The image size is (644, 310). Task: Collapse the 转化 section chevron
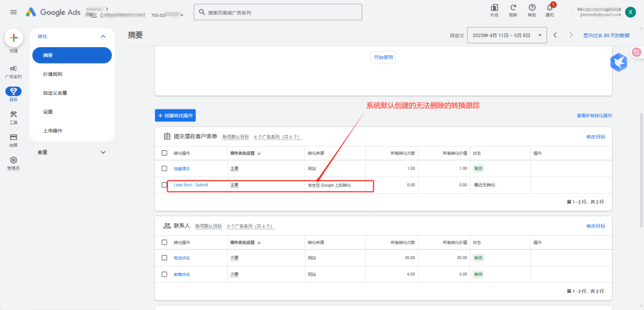point(103,36)
